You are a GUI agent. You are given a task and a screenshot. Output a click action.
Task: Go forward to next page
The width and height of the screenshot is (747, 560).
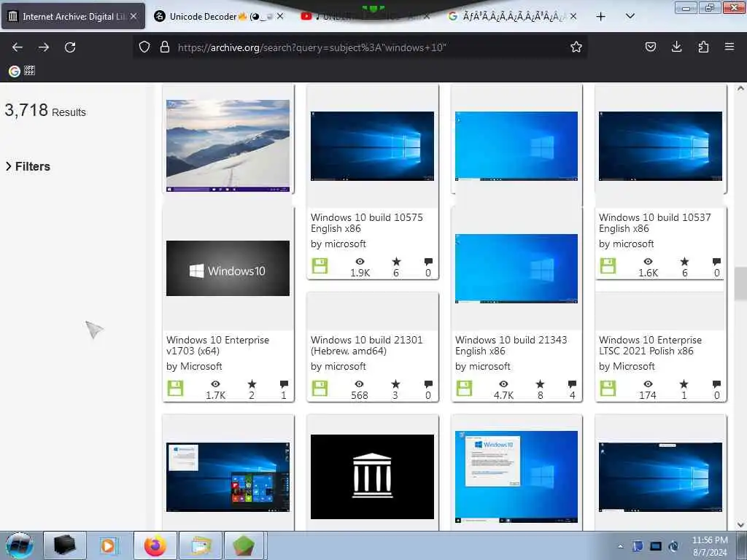click(x=44, y=47)
